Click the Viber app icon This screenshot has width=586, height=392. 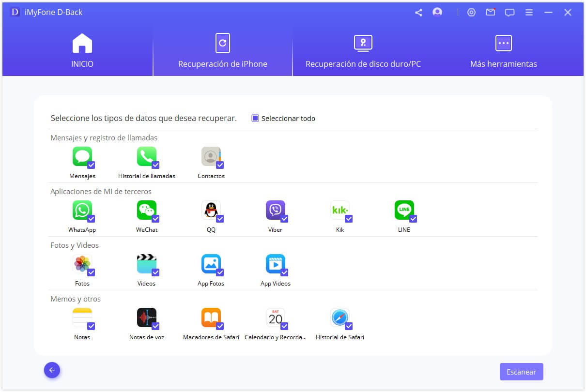pos(275,210)
